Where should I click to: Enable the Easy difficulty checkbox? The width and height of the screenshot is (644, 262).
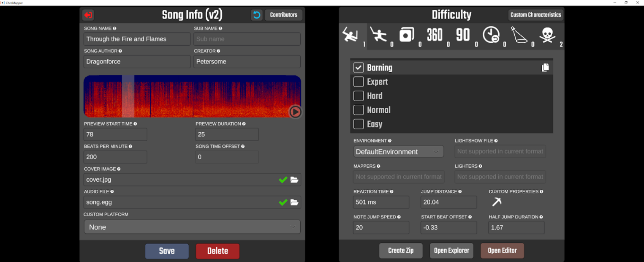tap(359, 124)
